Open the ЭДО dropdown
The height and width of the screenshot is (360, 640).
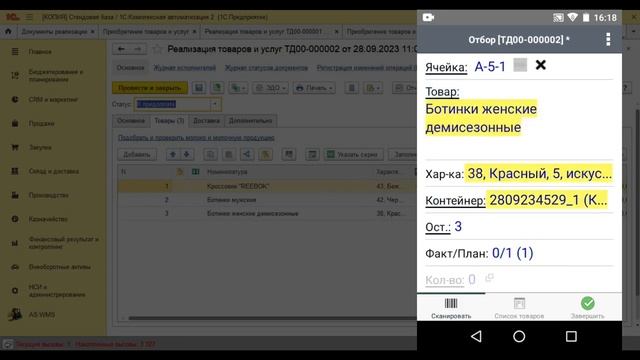(270, 88)
